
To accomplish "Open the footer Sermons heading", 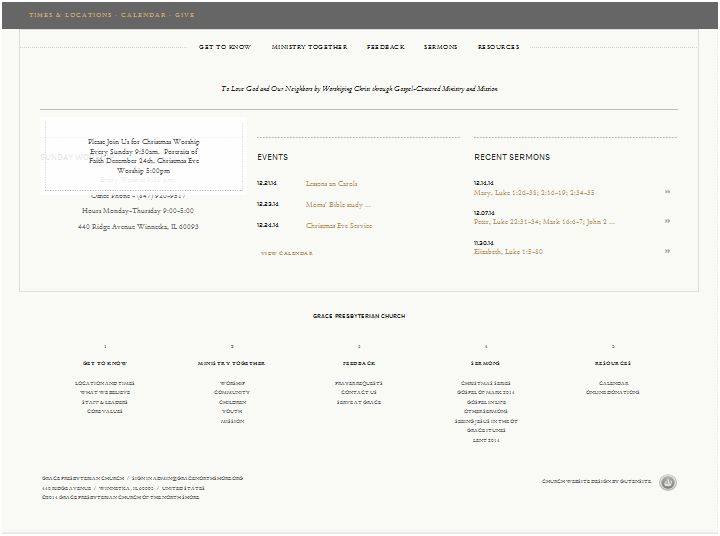I will point(485,363).
